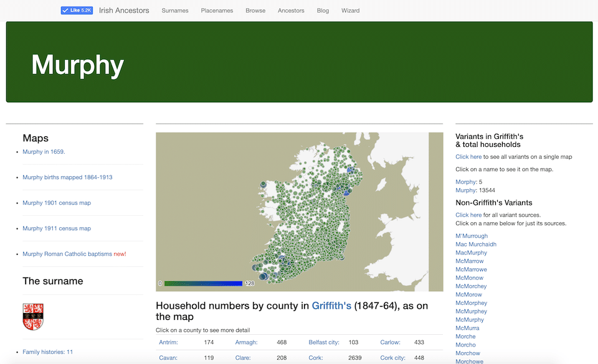View Murphy Roman Catholic baptisms link

(67, 254)
